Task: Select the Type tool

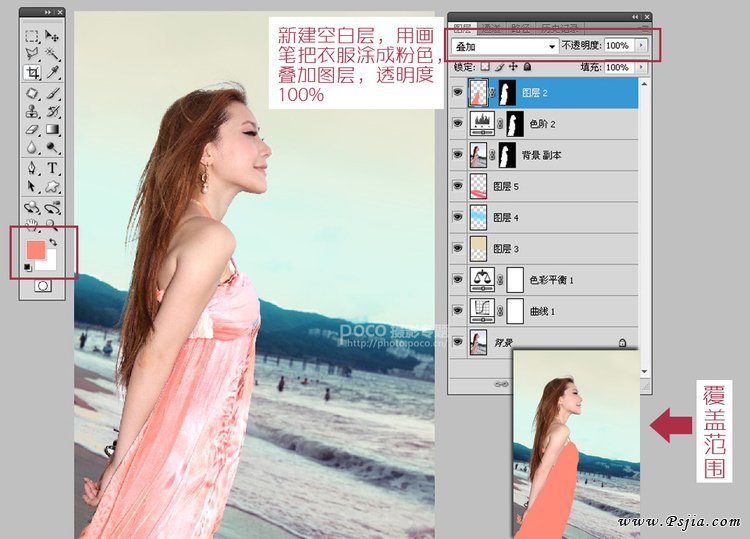Action: point(52,168)
